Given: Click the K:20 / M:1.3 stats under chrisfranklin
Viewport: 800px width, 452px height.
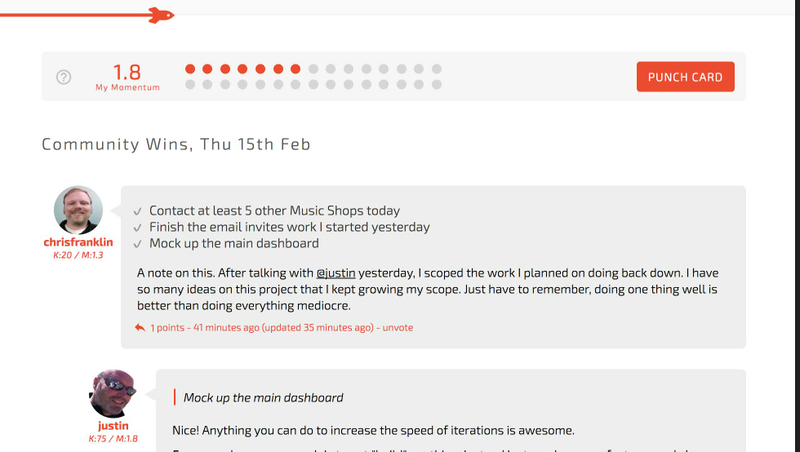Looking at the screenshot, I should click(78, 255).
